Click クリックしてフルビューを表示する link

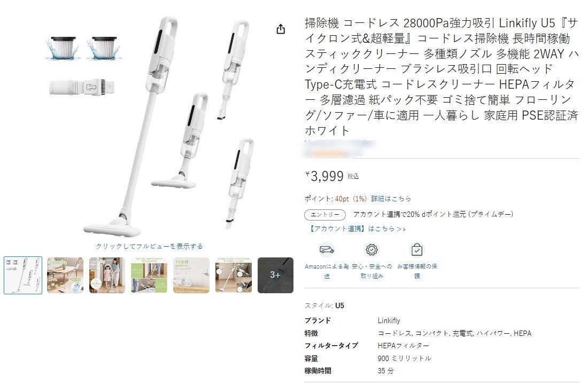pos(149,246)
